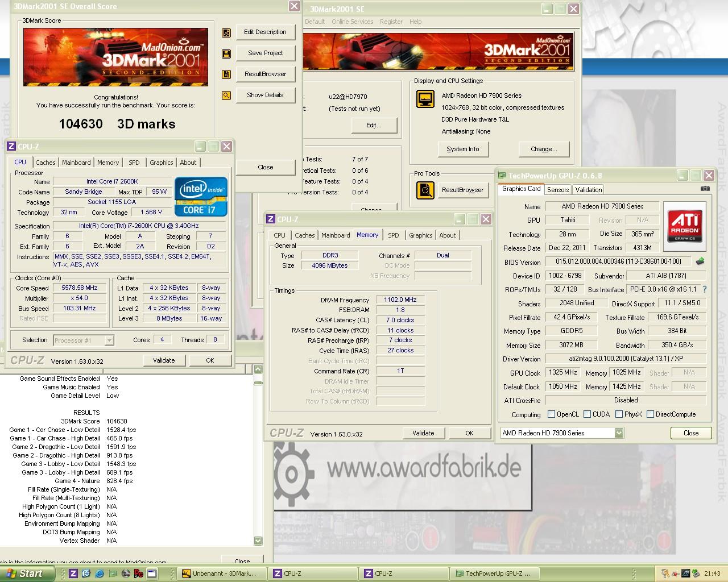Click the Bus Interface question mark icon
This screenshot has height=582, width=728.
tap(705, 289)
